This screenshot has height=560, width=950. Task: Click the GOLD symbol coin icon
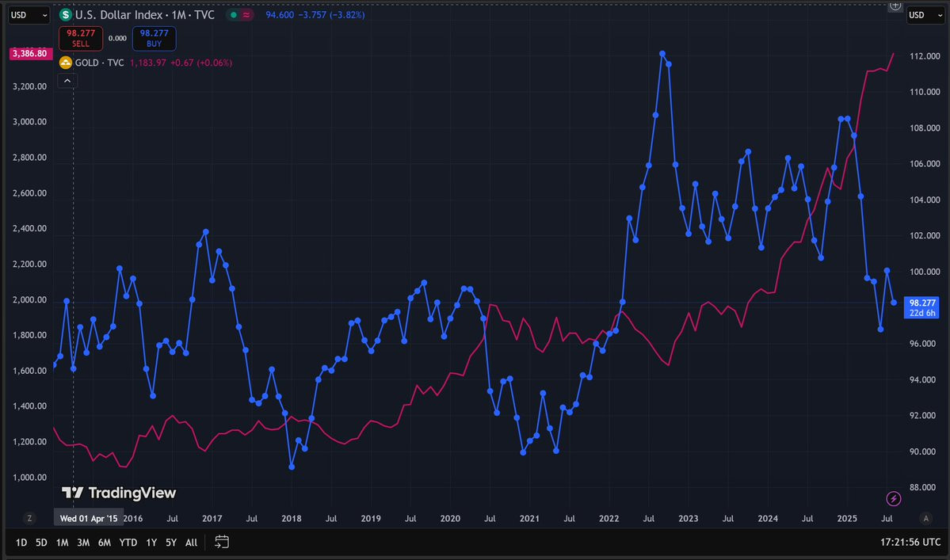coord(66,63)
